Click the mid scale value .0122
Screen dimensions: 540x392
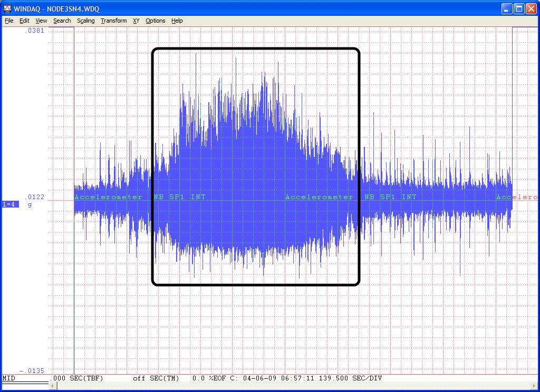pyautogui.click(x=34, y=197)
